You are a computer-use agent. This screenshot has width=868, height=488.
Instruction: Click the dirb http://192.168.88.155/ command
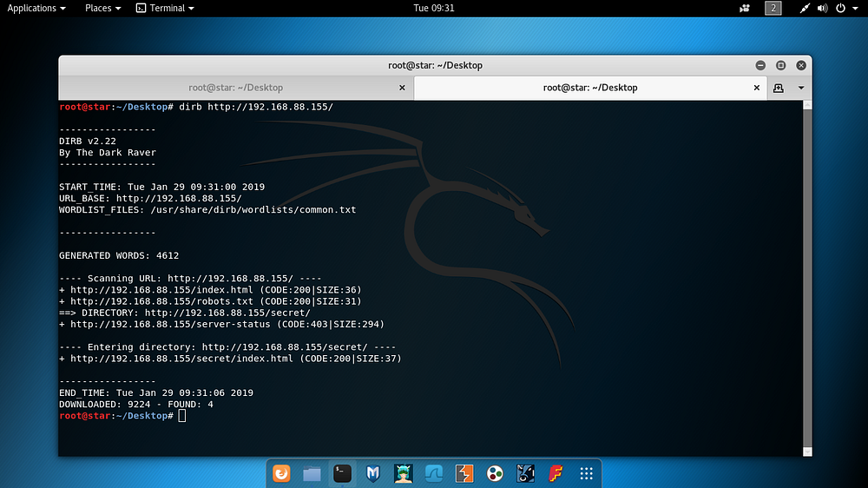256,107
